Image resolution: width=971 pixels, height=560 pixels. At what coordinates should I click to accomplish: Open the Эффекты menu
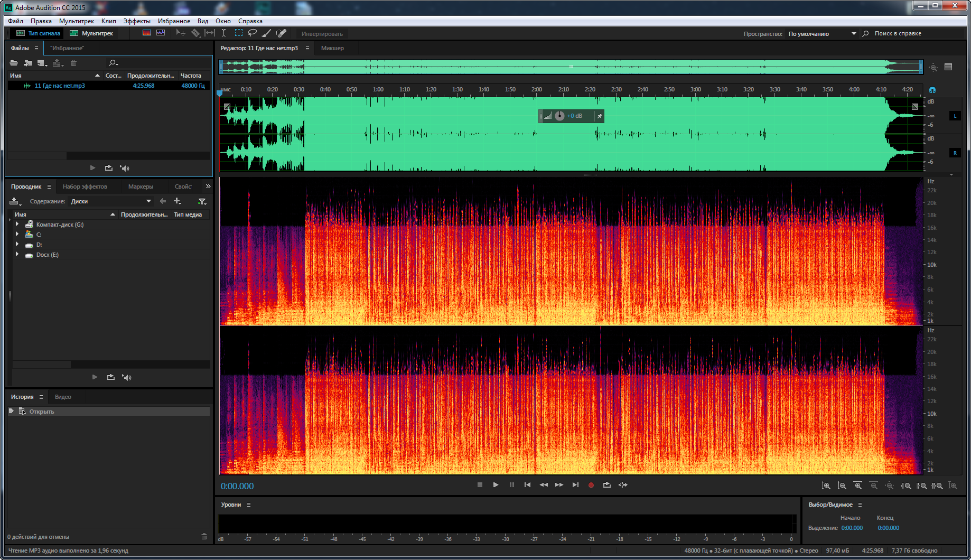[x=137, y=21]
